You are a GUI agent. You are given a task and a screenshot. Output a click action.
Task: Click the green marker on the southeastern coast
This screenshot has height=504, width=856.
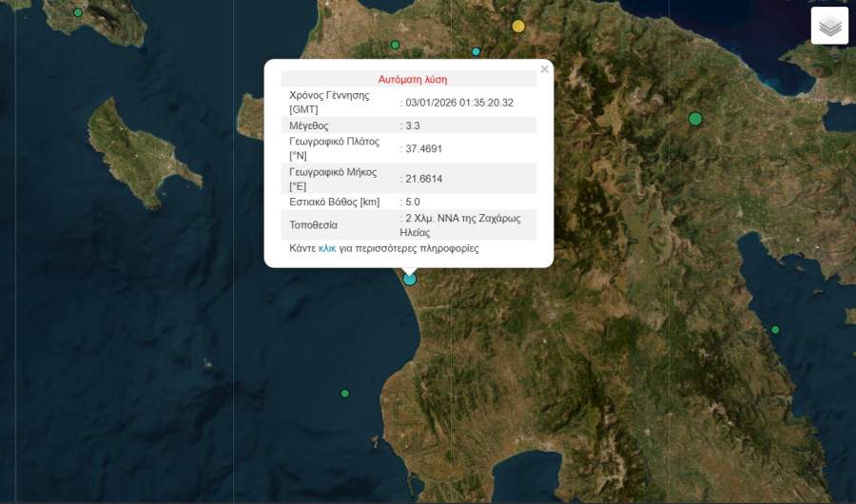coord(775,330)
